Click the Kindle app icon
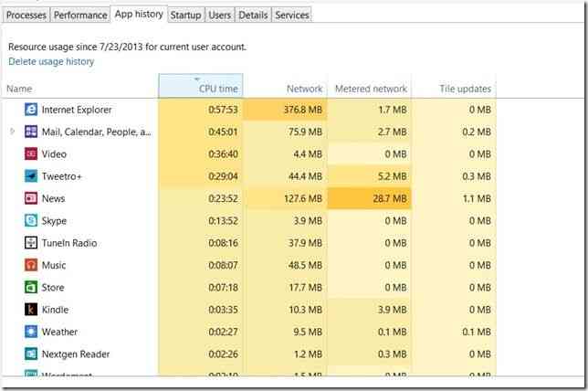The image size is (588, 391). [31, 309]
